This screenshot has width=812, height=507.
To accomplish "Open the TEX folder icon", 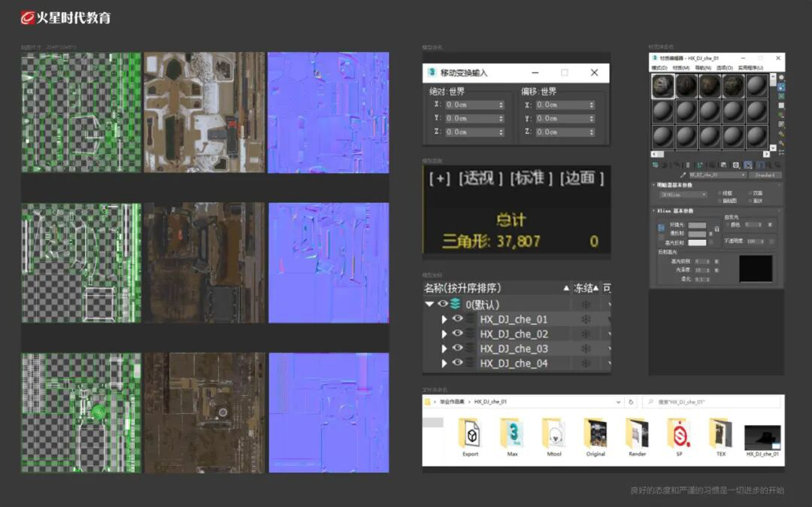I will click(x=721, y=433).
